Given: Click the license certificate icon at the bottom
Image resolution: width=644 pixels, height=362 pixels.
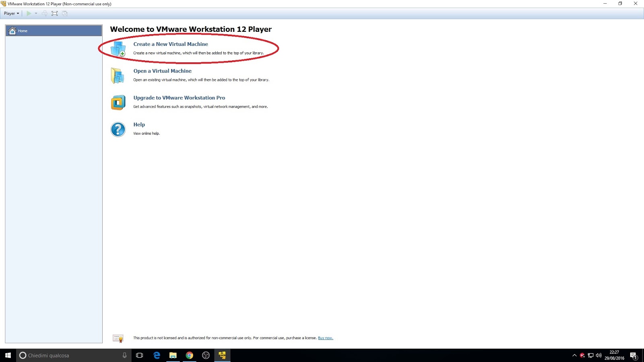Looking at the screenshot, I should tap(118, 338).
